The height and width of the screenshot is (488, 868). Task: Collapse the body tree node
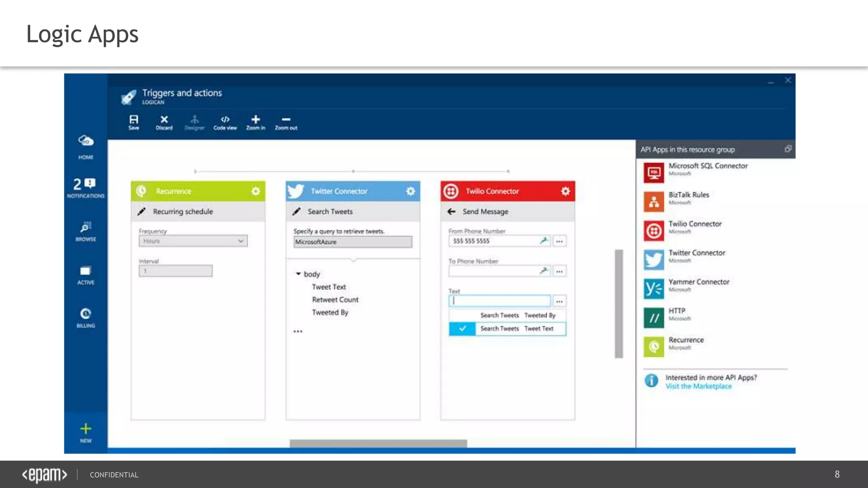coord(298,274)
